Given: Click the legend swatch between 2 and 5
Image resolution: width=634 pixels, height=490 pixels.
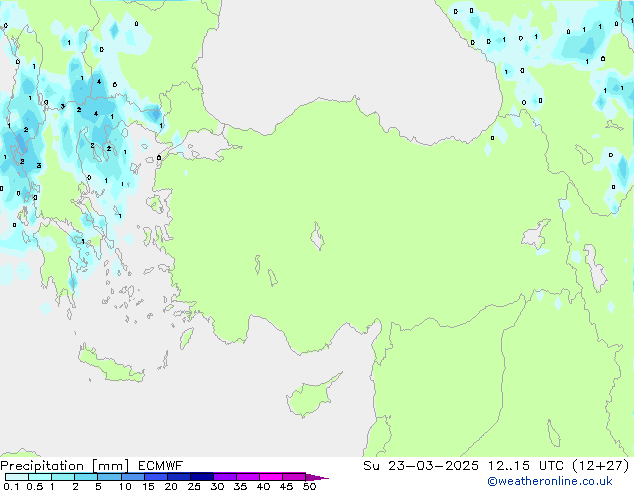Looking at the screenshot, I should pos(86,477).
